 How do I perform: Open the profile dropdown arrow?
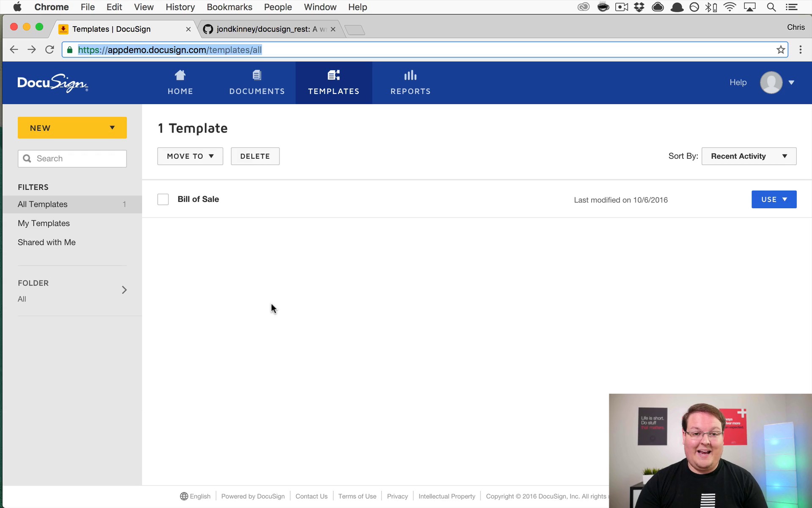click(x=791, y=83)
